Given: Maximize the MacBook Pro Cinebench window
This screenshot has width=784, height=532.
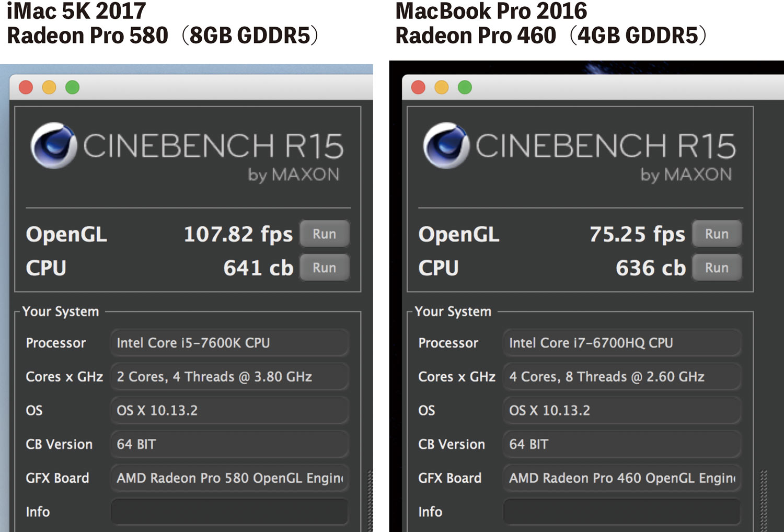Looking at the screenshot, I should click(465, 87).
